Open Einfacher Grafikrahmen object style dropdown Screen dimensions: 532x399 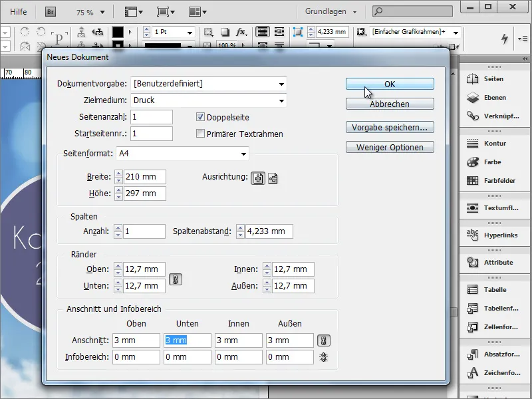coord(456,33)
